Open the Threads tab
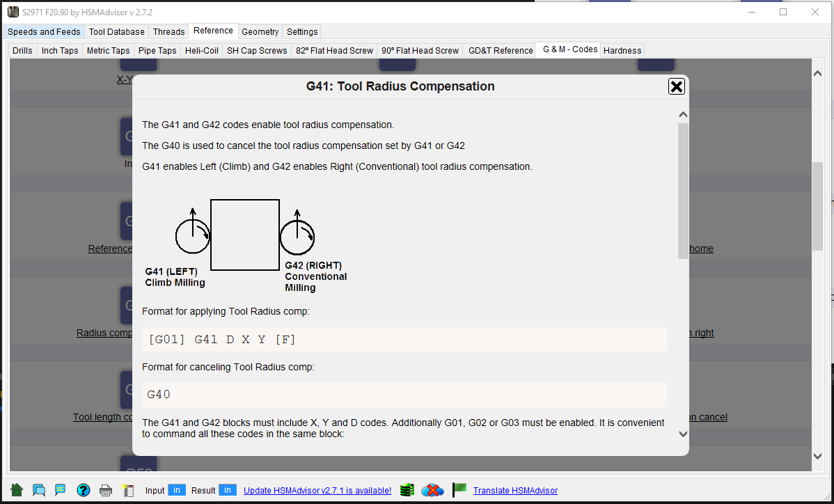This screenshot has height=504, width=834. pos(168,32)
